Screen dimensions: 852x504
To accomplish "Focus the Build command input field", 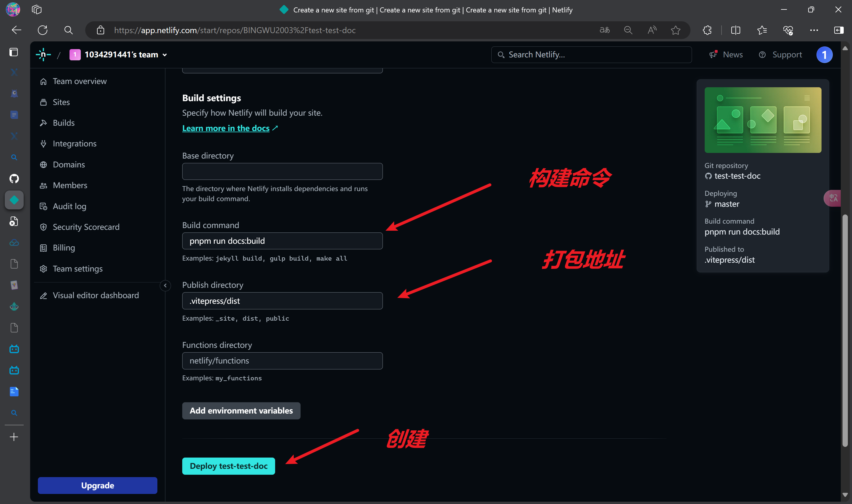I will pyautogui.click(x=282, y=241).
